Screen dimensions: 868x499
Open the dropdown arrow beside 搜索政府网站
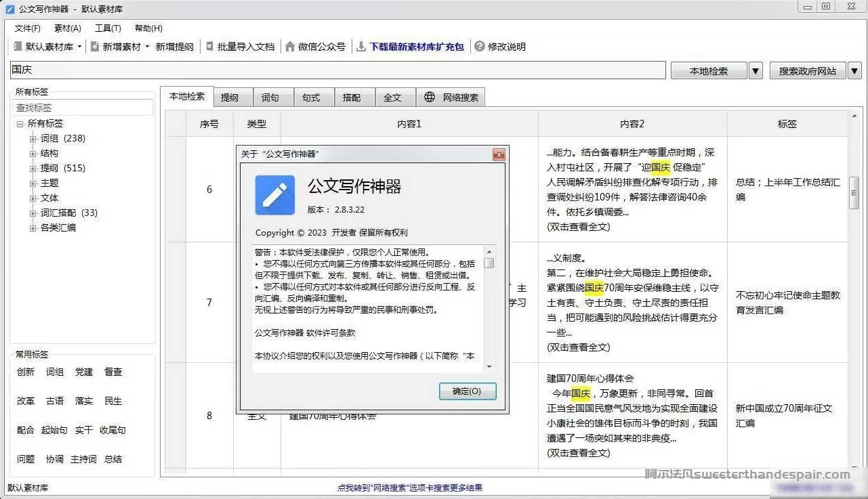[x=854, y=70]
